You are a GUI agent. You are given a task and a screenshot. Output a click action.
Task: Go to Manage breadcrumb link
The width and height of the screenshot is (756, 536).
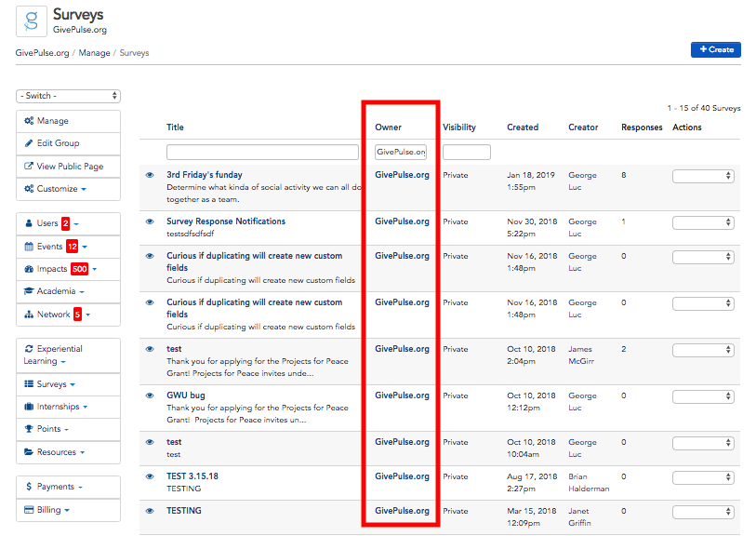pos(94,53)
